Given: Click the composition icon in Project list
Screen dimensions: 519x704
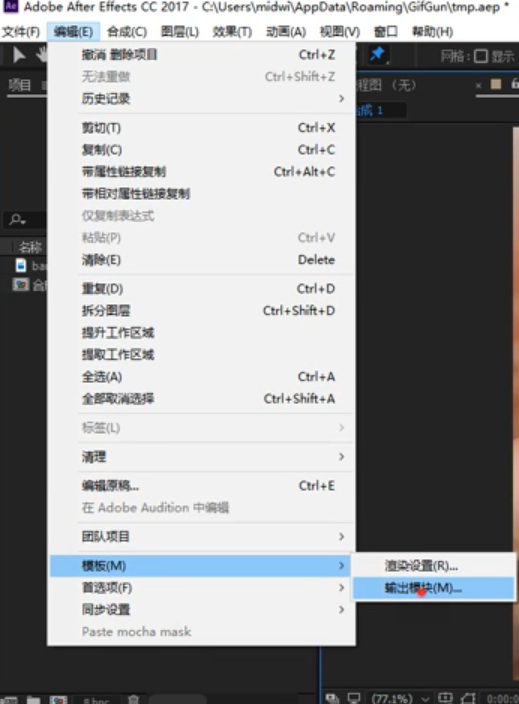Looking at the screenshot, I should pos(21,285).
